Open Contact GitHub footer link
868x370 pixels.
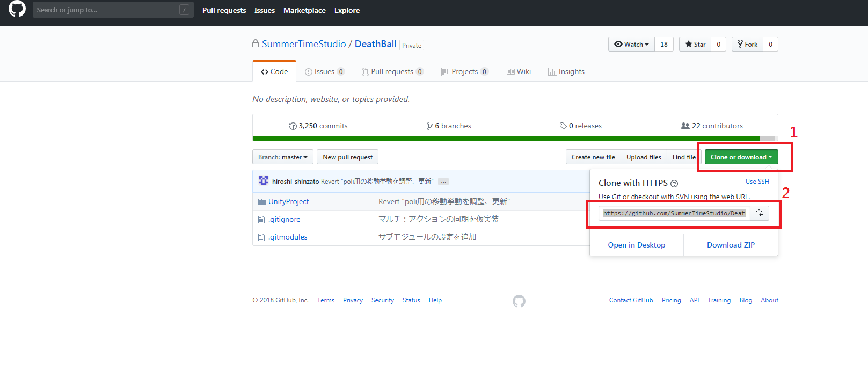click(631, 300)
